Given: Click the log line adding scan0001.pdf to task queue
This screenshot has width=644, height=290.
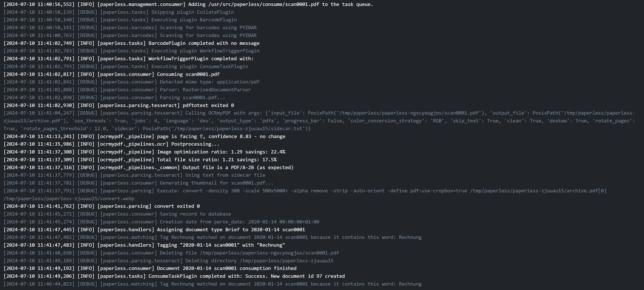Looking at the screenshot, I should pos(188,4).
